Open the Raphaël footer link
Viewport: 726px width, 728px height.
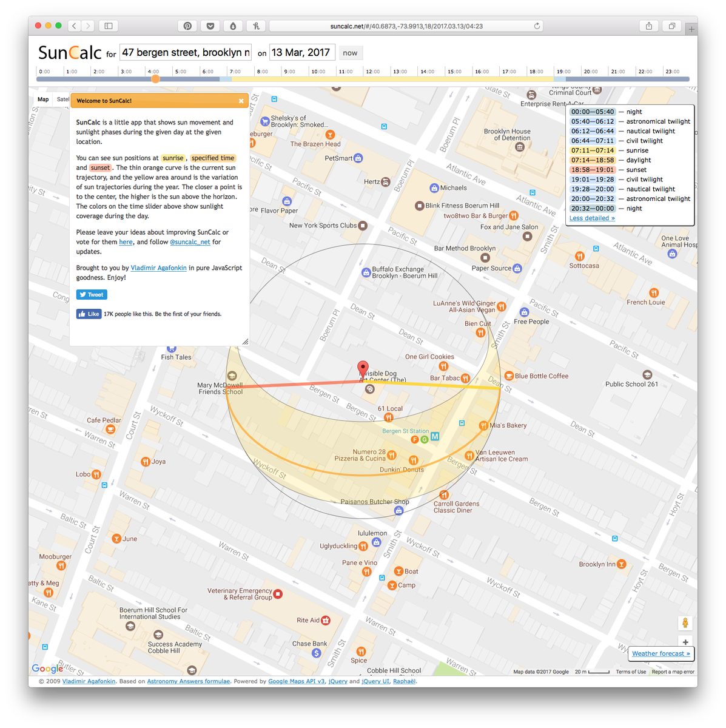[x=405, y=681]
